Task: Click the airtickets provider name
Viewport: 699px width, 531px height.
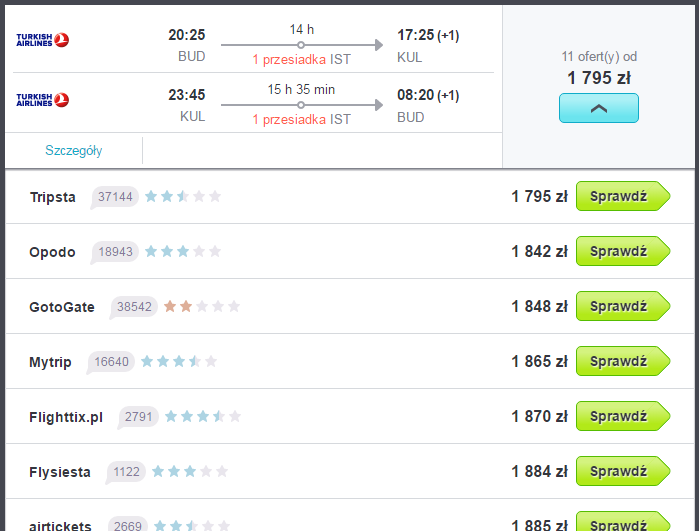Action: point(60,526)
